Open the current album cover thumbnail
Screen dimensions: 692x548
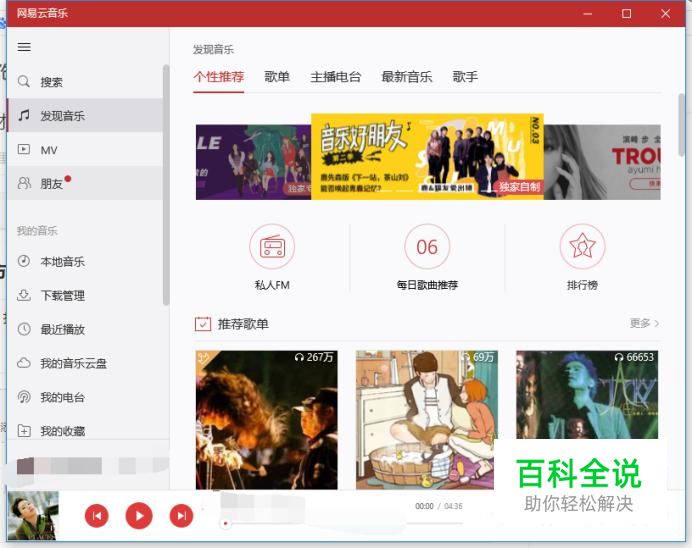[33, 516]
